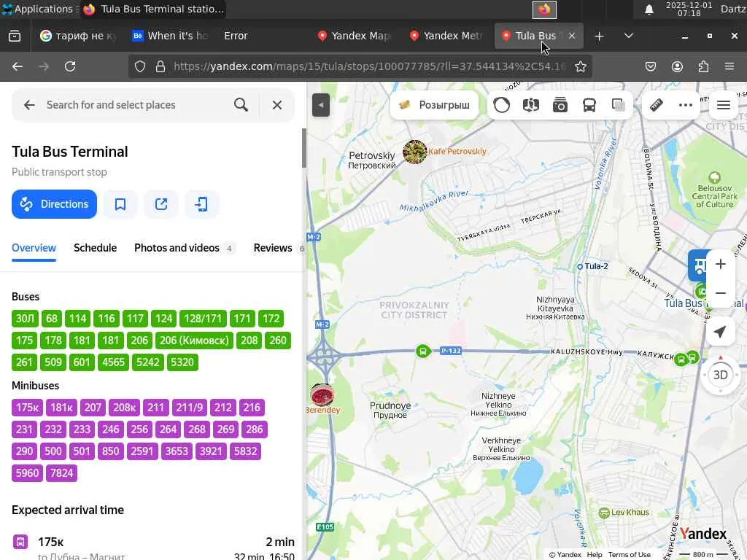Click Directions button
Screen dimensions: 747x560
54,204
